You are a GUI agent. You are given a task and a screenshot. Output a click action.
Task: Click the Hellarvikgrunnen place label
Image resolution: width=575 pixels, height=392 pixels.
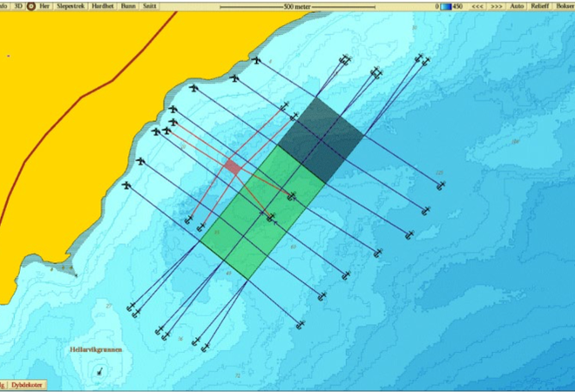pos(96,349)
